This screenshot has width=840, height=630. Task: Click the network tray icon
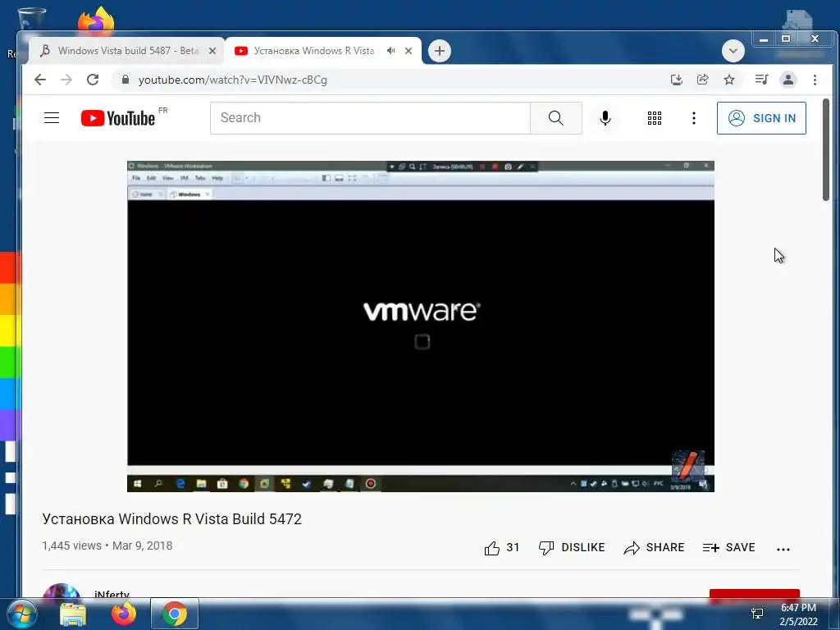click(x=757, y=614)
